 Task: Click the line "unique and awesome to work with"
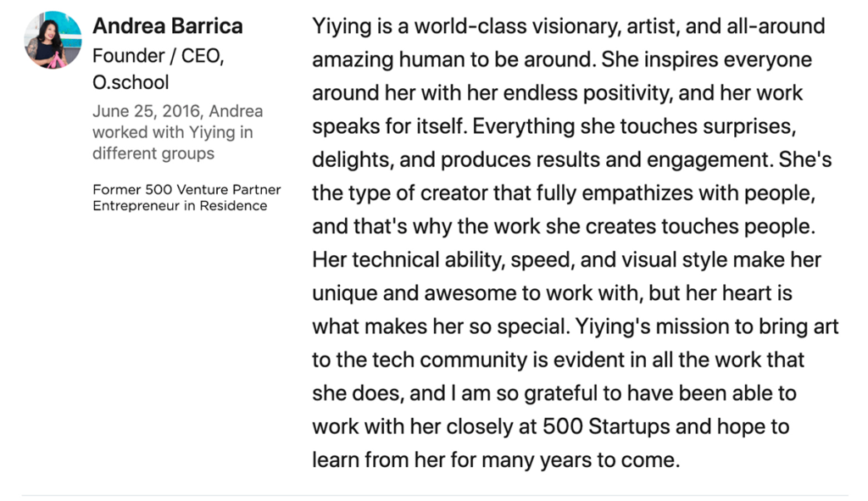click(x=552, y=293)
